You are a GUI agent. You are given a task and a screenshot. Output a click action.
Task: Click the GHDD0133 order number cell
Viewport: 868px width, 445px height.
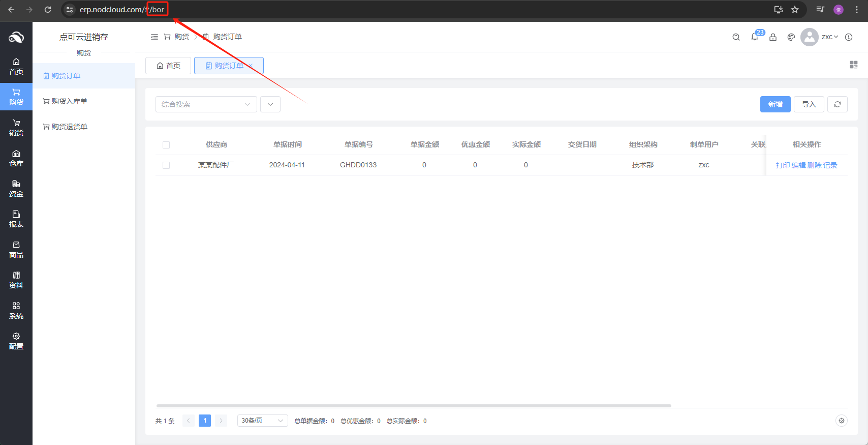point(358,165)
